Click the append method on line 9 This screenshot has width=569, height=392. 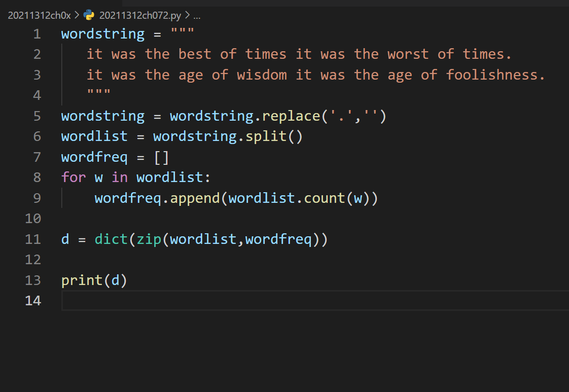click(x=195, y=198)
